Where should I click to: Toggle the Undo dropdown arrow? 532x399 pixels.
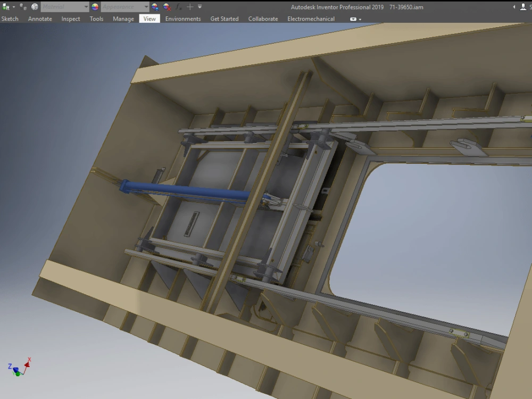(14, 7)
